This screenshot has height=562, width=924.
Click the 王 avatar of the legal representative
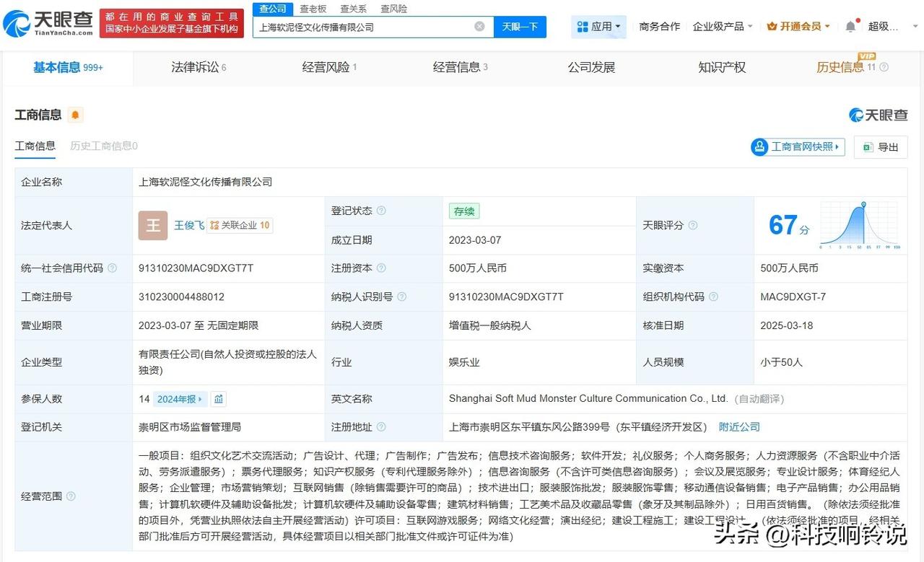pos(153,225)
